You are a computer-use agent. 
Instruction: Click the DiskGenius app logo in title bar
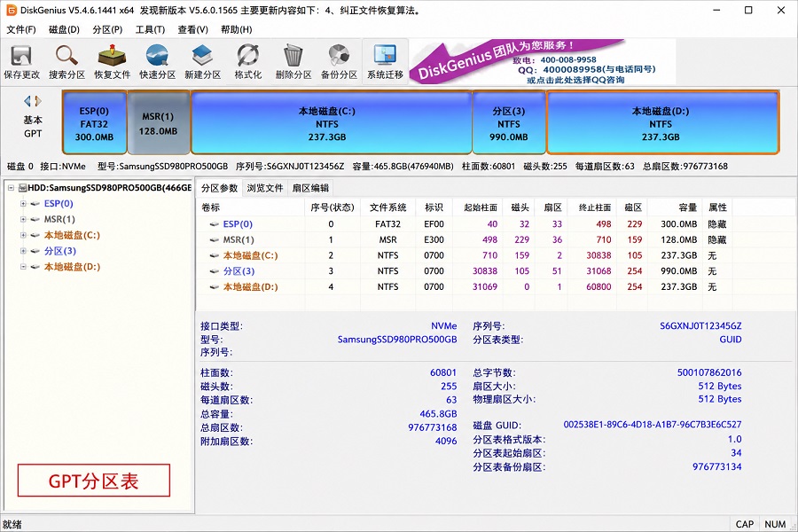click(12, 10)
